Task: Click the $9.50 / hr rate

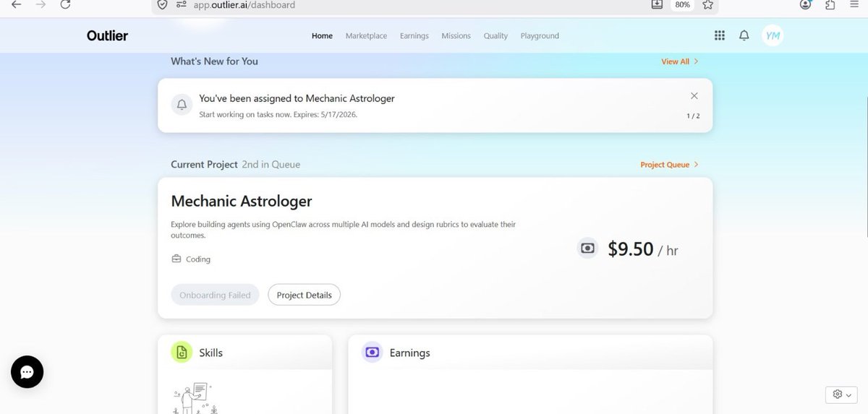Action: 643,249
